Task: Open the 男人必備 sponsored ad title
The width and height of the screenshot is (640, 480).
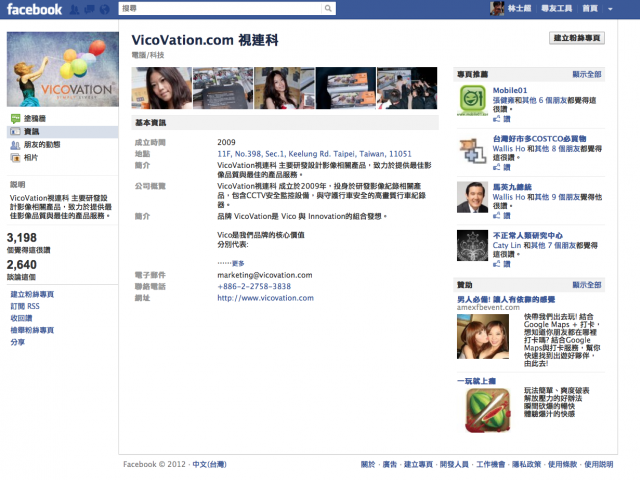Action: point(506,300)
